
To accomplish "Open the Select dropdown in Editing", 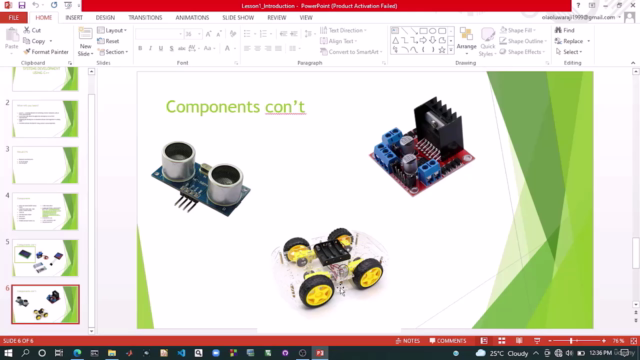I will click(x=569, y=52).
